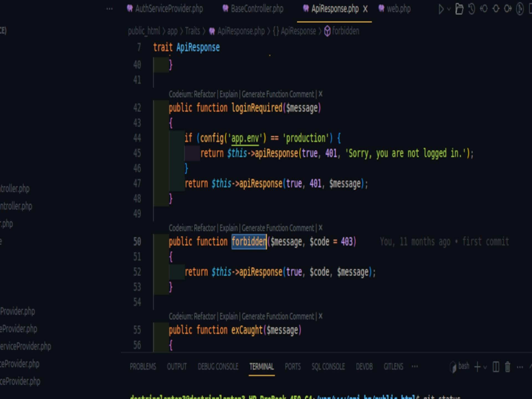The width and height of the screenshot is (532, 399).
Task: Open the PROBLEMS panel tab
Action: [x=143, y=367]
